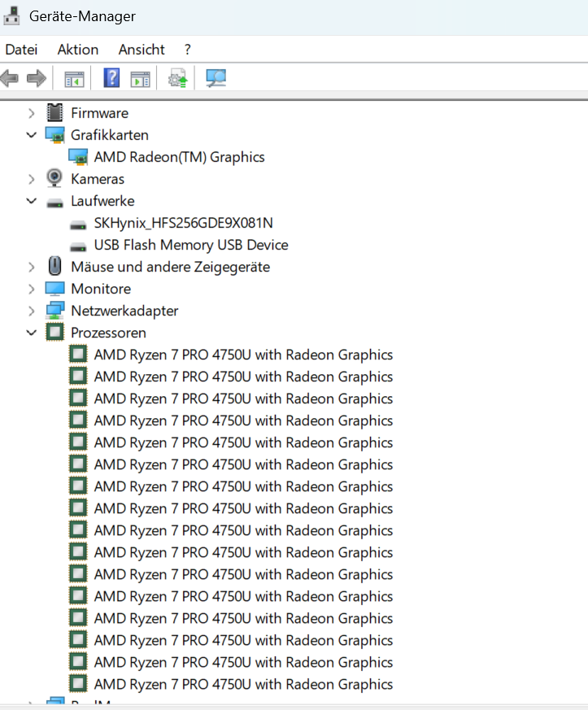Expand the Firmware category
588x710 pixels.
click(31, 113)
